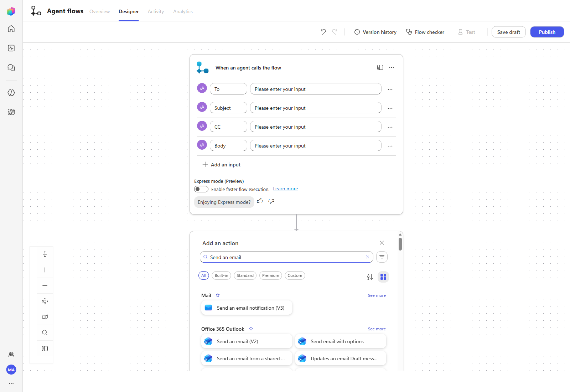Open Version history
The width and height of the screenshot is (570, 392).
pyautogui.click(x=375, y=32)
